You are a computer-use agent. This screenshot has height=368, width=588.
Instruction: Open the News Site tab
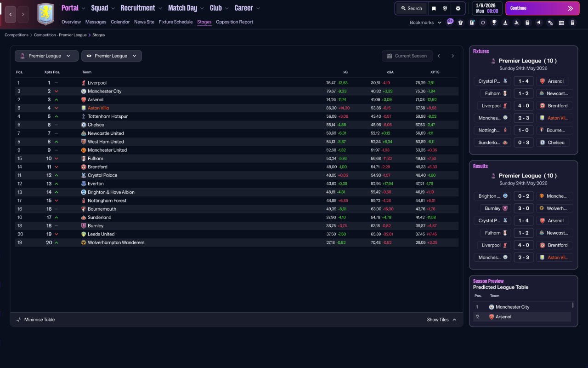(x=144, y=22)
